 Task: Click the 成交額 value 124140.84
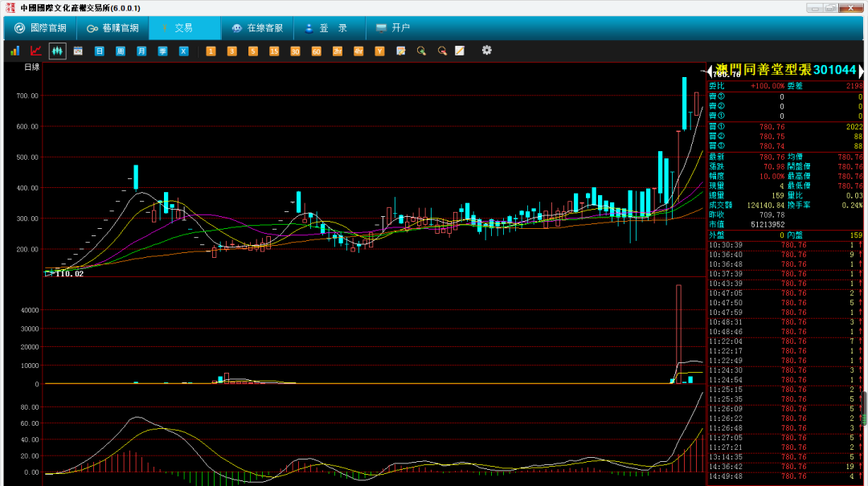(766, 205)
